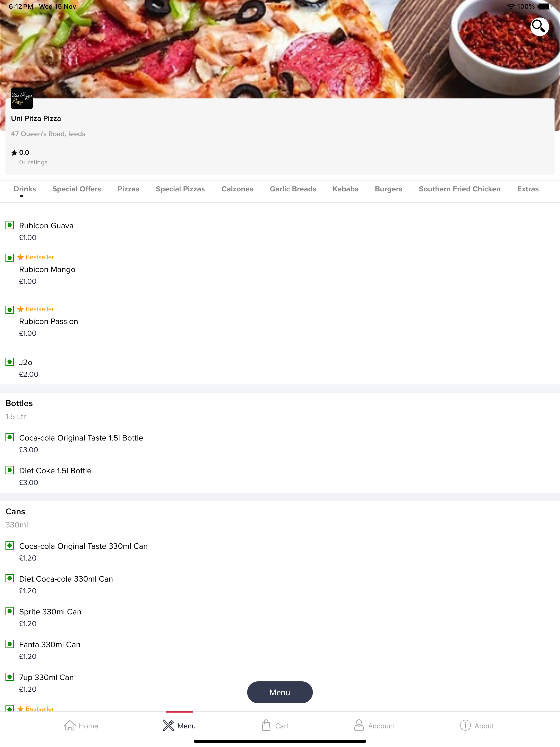Tap the rating star icon
560x747 pixels.
[14, 153]
